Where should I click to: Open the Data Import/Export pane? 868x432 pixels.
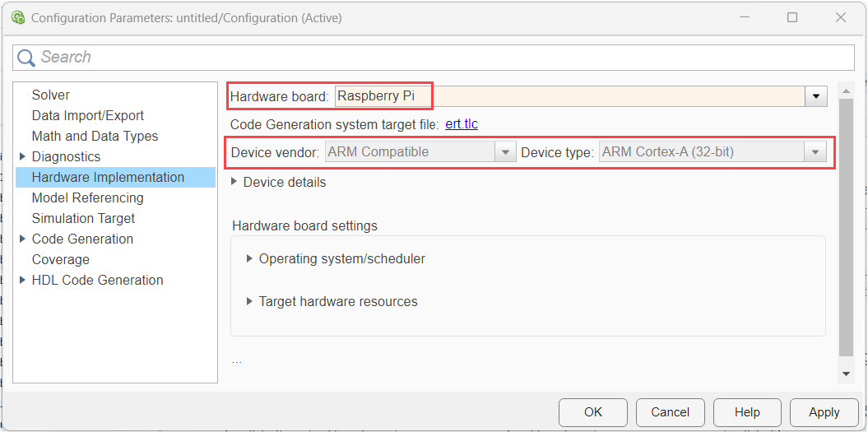tap(88, 116)
